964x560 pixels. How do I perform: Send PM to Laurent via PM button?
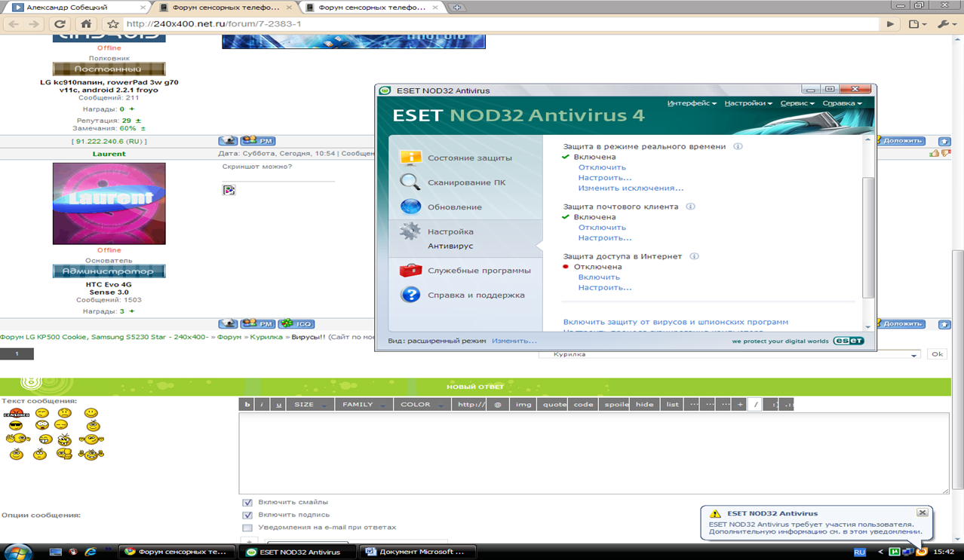coord(258,323)
